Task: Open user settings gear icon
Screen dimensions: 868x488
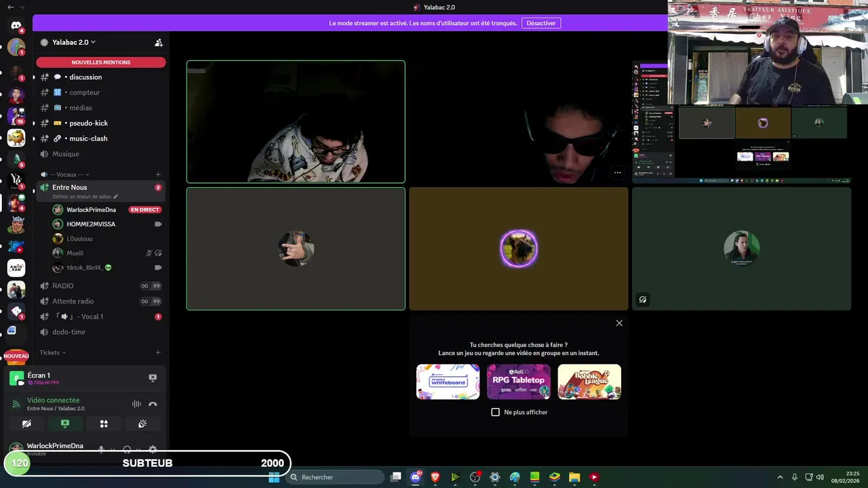Action: (x=153, y=449)
